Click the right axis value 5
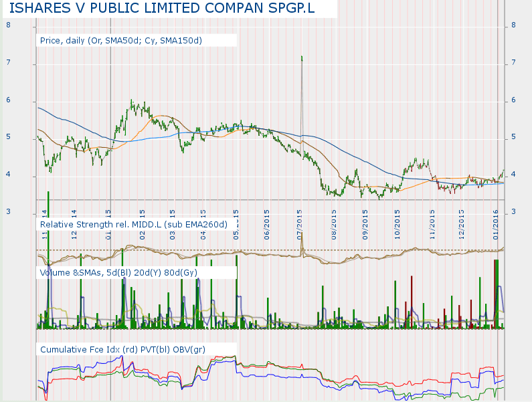 pos(513,136)
